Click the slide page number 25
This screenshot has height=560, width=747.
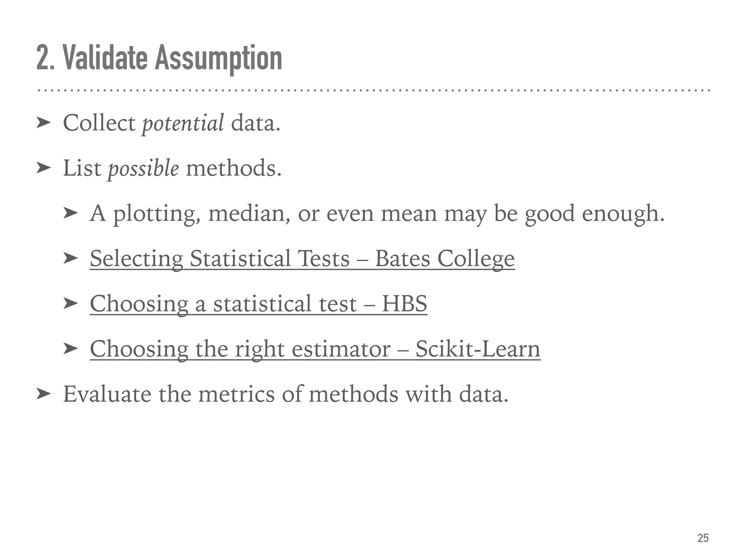[703, 538]
